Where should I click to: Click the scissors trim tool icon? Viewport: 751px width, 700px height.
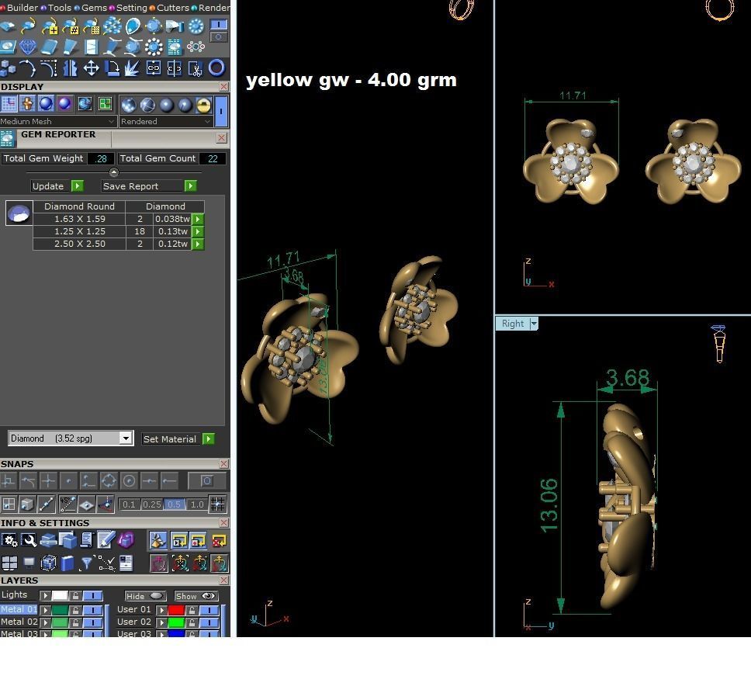pos(195,68)
